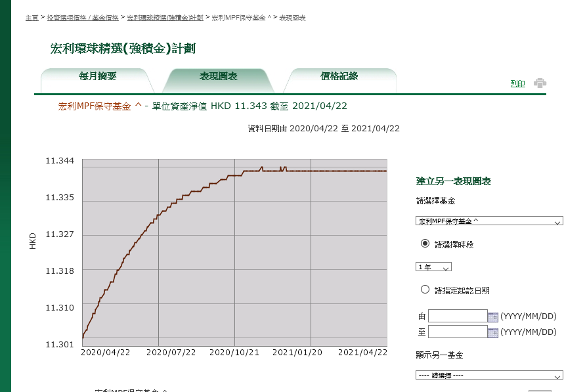Click the printer icon
The height and width of the screenshot is (392, 585).
540,83
